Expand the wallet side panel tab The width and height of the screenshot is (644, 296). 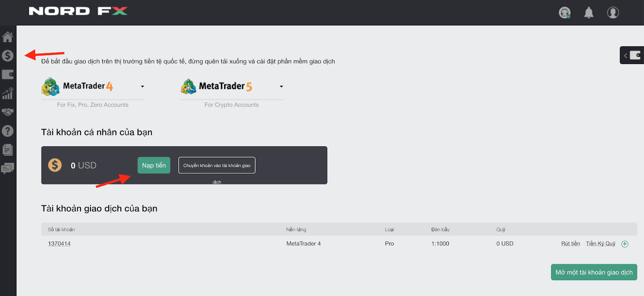pyautogui.click(x=632, y=55)
